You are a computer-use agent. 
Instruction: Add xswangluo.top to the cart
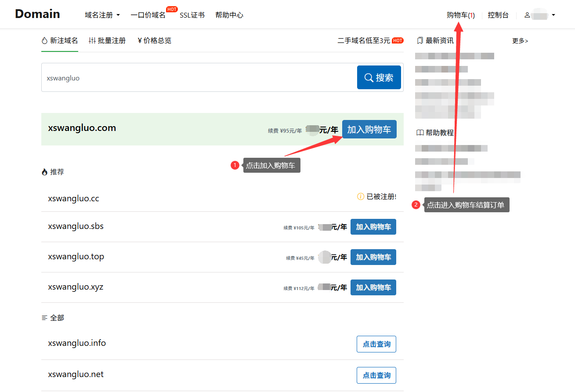click(x=373, y=257)
